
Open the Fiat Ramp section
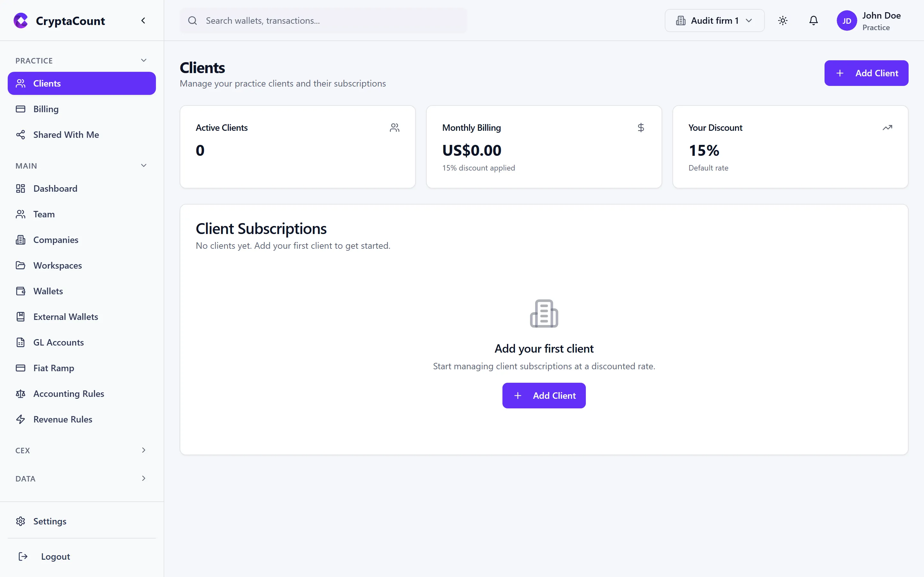tap(54, 368)
